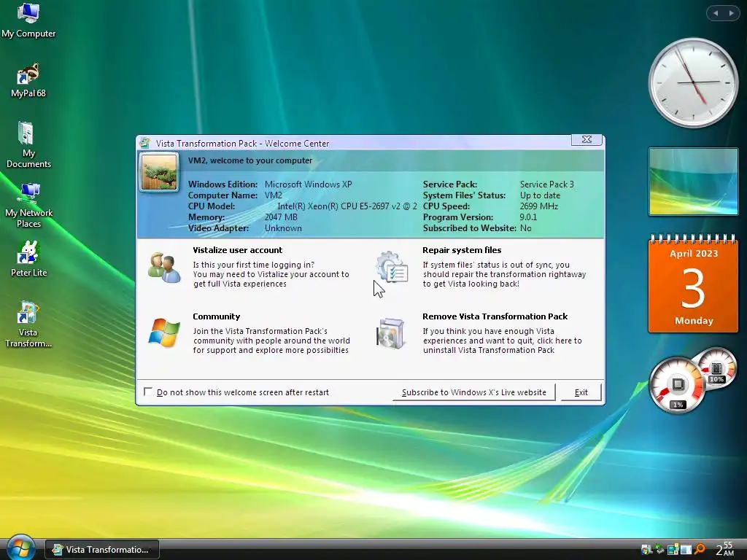Click the window panel tray icon
Image resolution: width=747 pixels, height=560 pixels.
(x=686, y=549)
